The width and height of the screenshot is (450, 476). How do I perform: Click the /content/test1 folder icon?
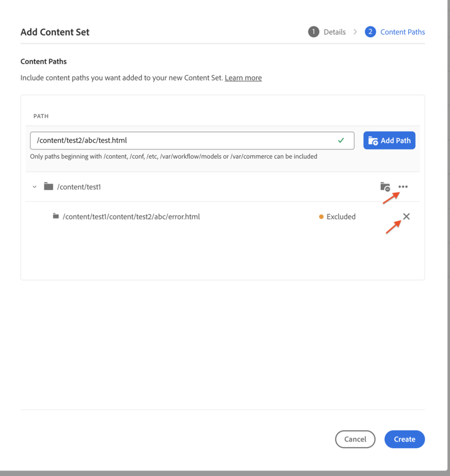coord(49,187)
